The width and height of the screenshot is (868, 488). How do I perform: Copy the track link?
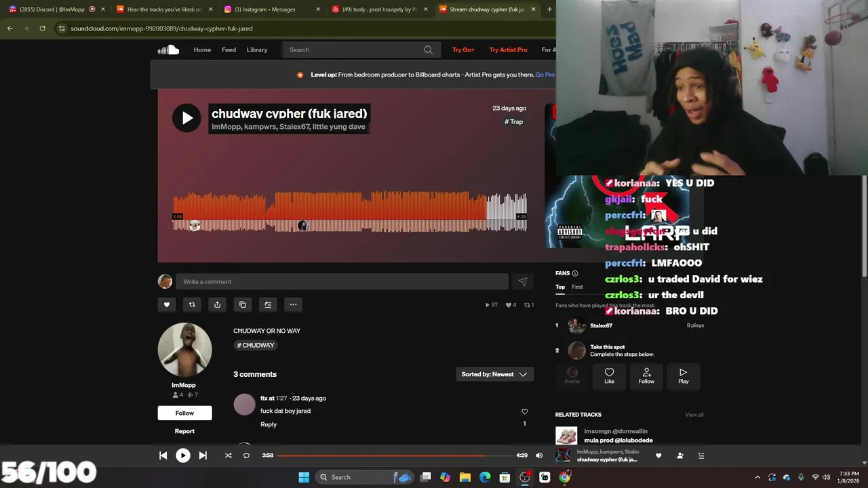(x=243, y=304)
